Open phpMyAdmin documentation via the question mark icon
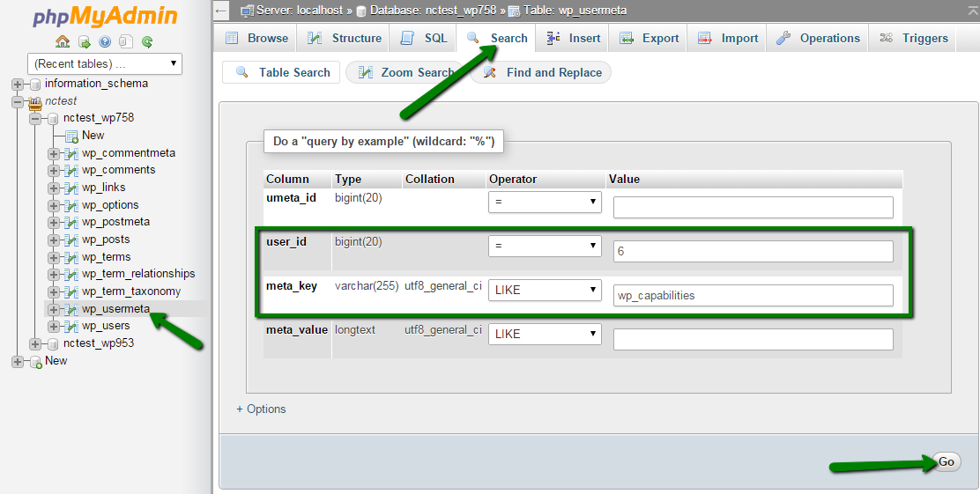The width and height of the screenshot is (980, 494). click(x=105, y=41)
